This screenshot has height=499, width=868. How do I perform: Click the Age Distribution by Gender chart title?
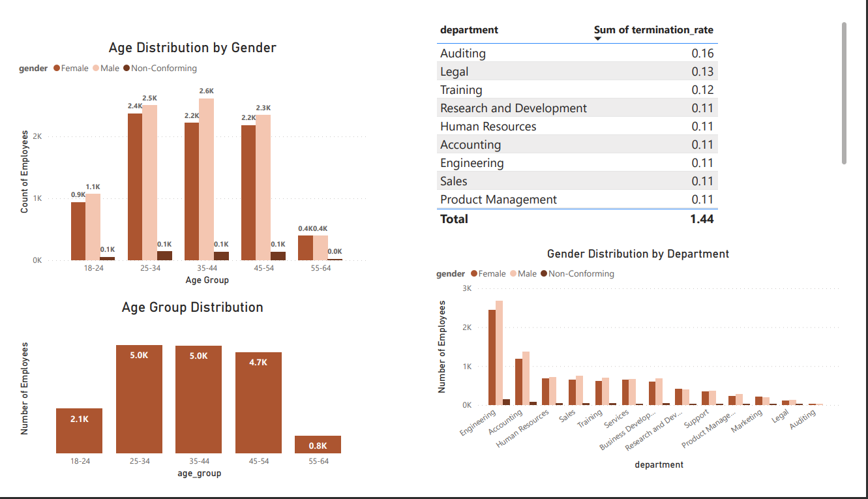192,47
